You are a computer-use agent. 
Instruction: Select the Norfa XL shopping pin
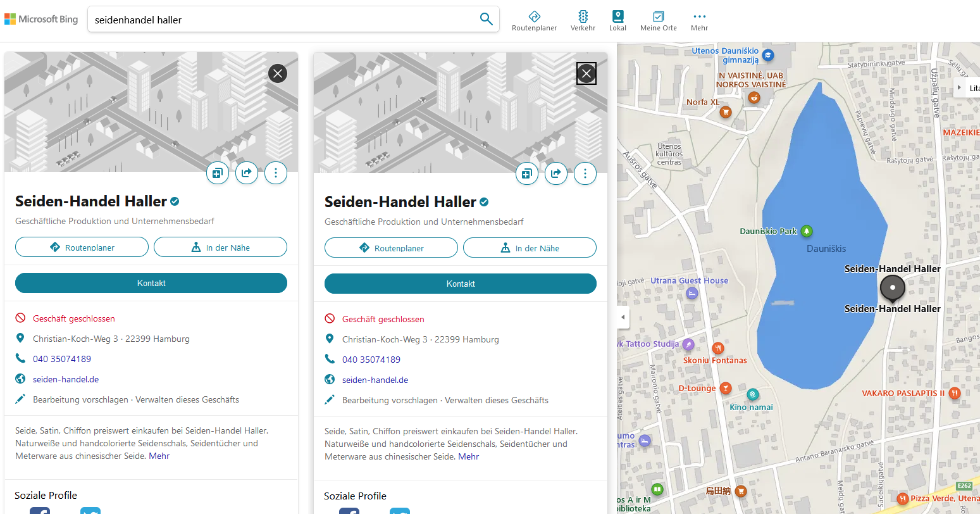(726, 112)
